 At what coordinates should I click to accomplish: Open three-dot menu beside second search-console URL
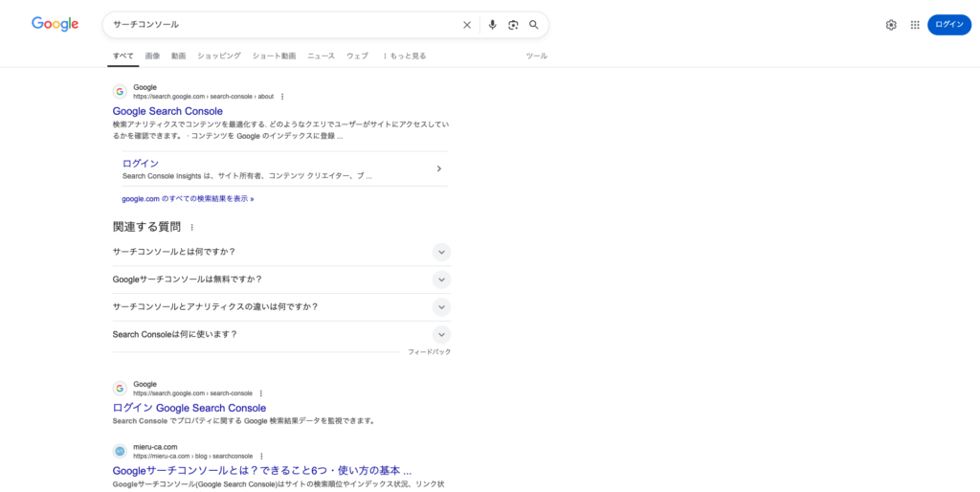[x=261, y=393]
